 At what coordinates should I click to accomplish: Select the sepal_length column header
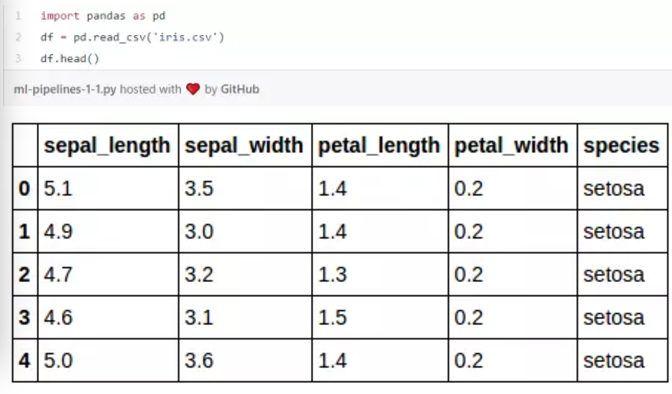point(108,145)
